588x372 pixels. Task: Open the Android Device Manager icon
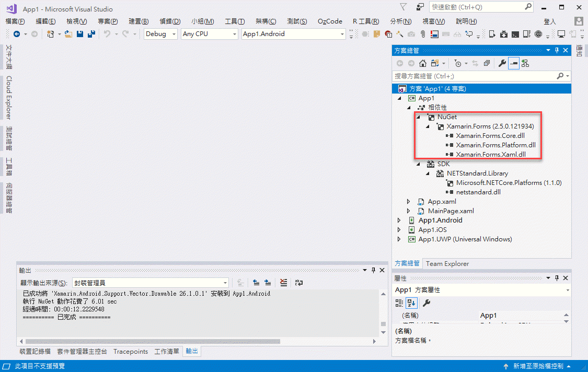click(x=492, y=34)
